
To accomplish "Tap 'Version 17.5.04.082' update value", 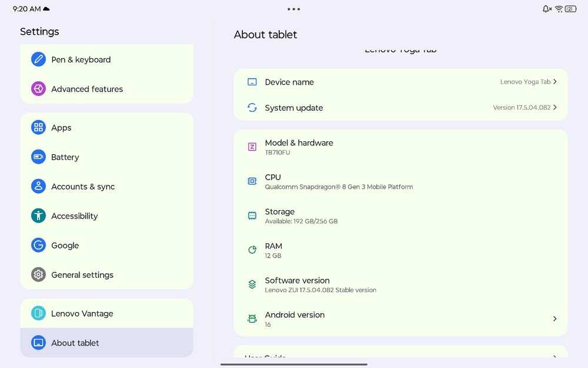I will click(x=522, y=107).
